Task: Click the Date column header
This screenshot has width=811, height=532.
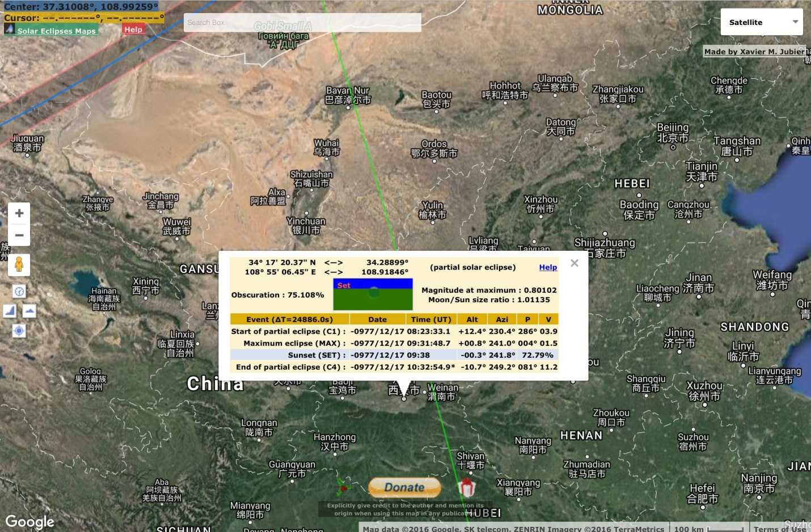Action: pos(378,319)
